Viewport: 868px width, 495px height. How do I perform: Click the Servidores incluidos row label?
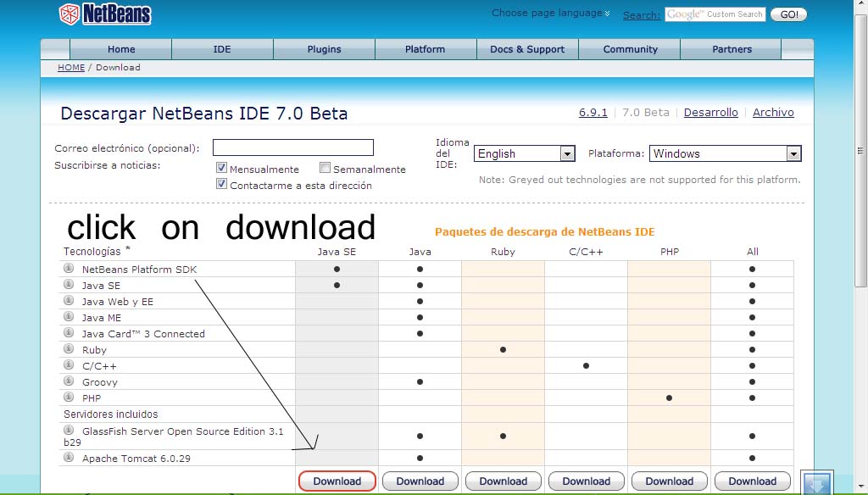click(x=111, y=414)
